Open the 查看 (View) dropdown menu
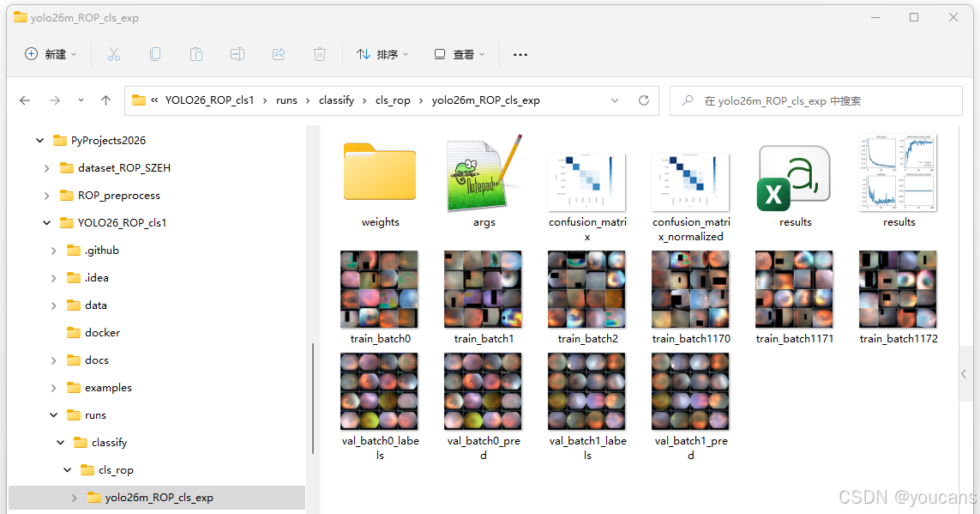The image size is (980, 514). point(460,54)
